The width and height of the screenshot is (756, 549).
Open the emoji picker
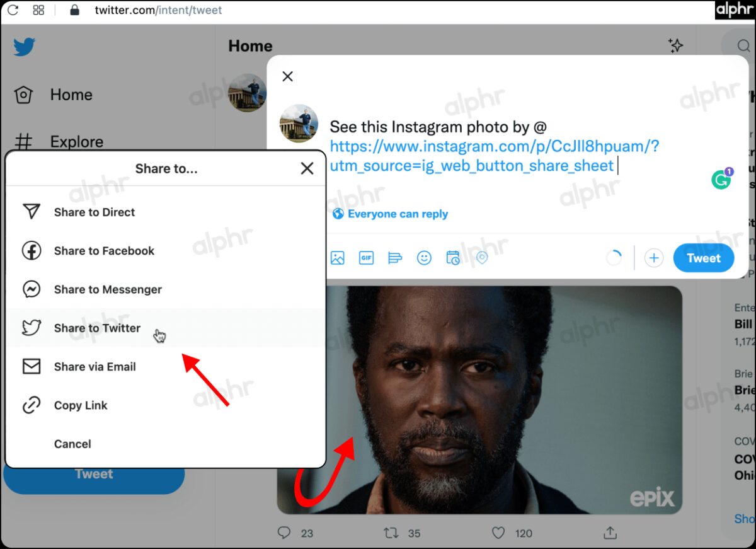click(x=424, y=257)
